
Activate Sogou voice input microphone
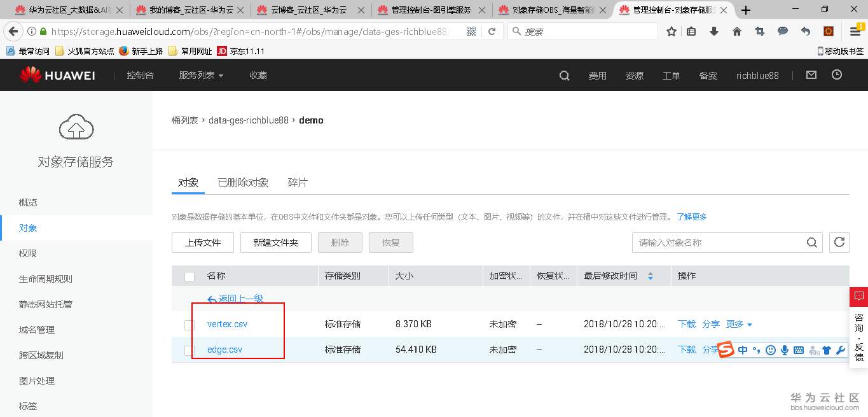coord(784,350)
